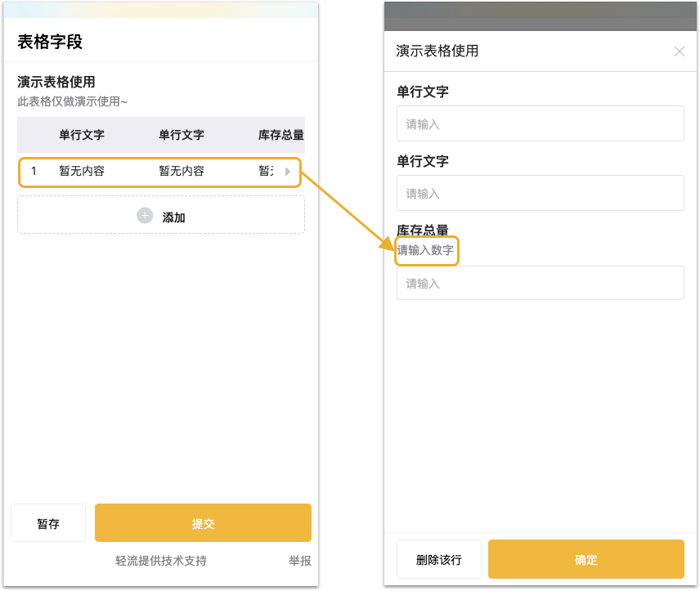Click the 请输入数字 hint text
This screenshot has width=700, height=591.
pyautogui.click(x=425, y=250)
